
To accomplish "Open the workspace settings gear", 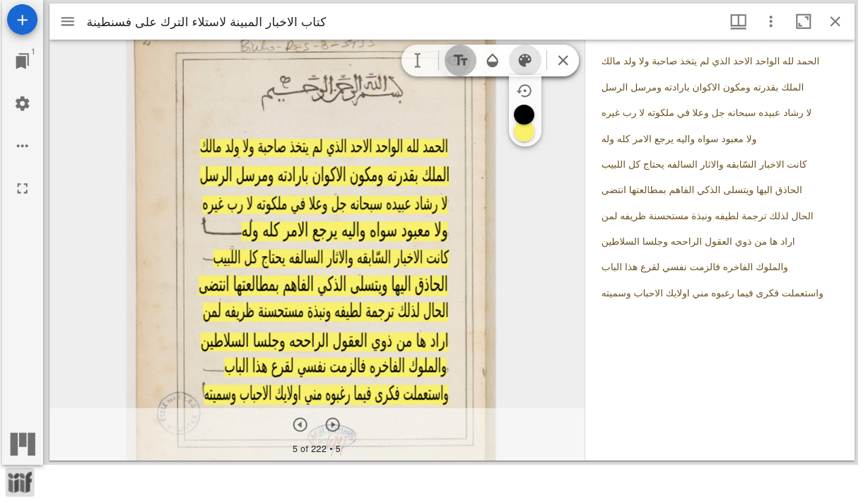I will click(x=22, y=104).
